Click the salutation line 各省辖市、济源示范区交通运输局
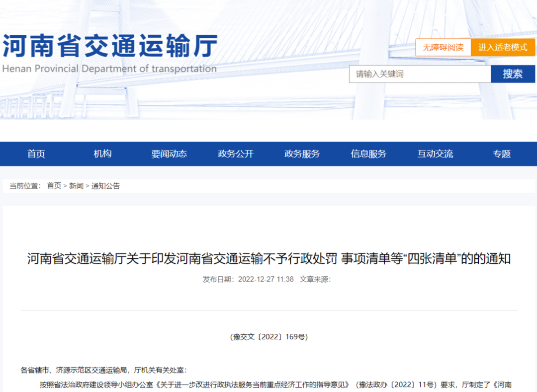The width and height of the screenshot is (537, 392). 104,370
